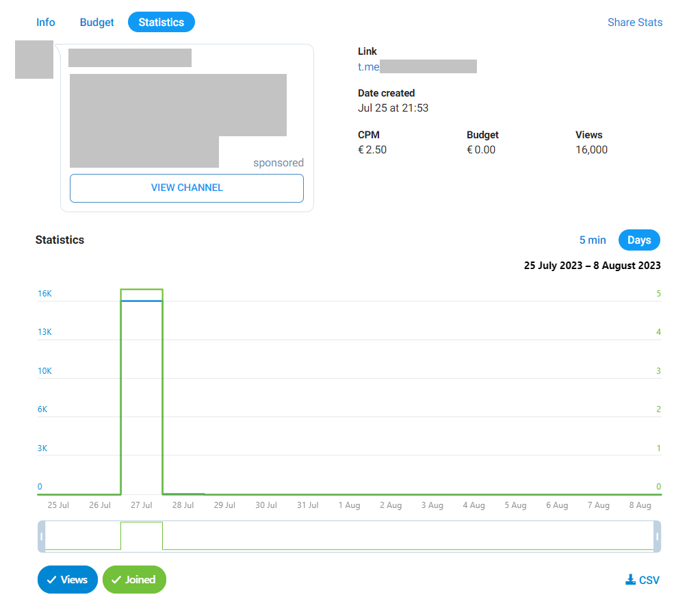Click the blue views peak at 16K
The width and height of the screenshot is (700, 597).
(x=142, y=301)
